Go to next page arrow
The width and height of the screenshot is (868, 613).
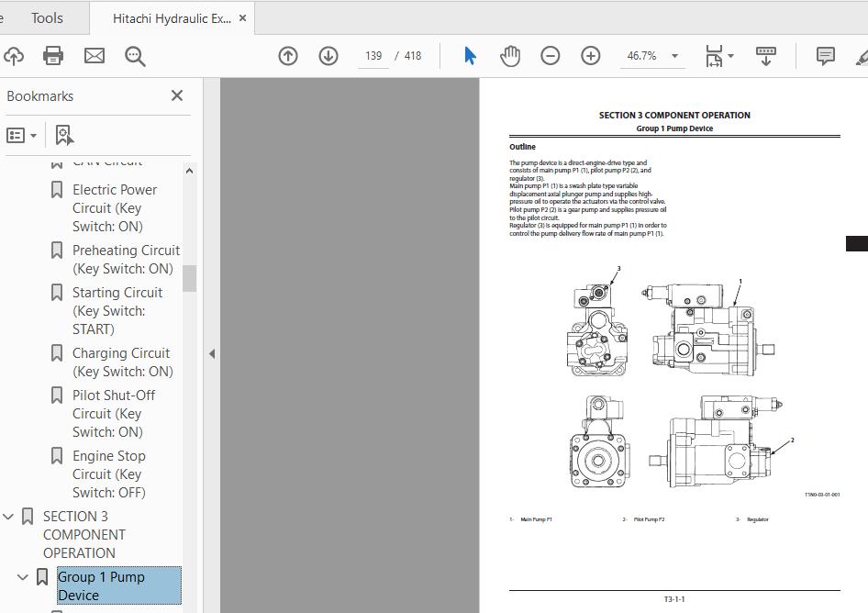[x=328, y=56]
